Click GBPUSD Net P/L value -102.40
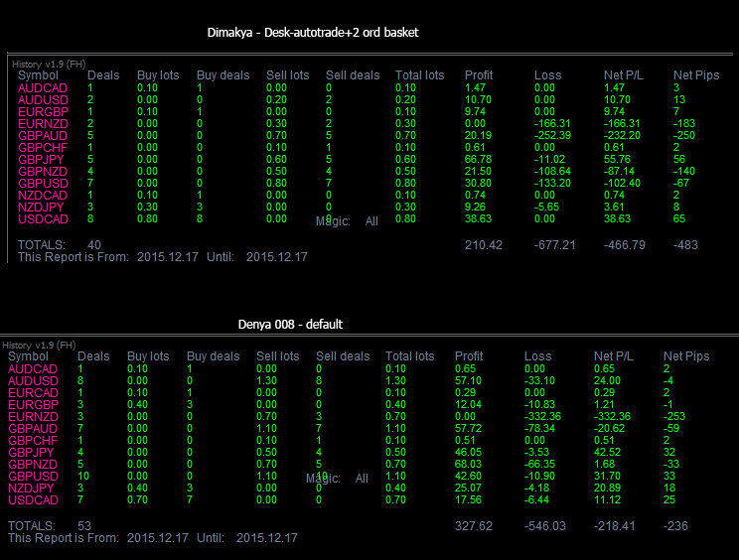 (x=622, y=184)
